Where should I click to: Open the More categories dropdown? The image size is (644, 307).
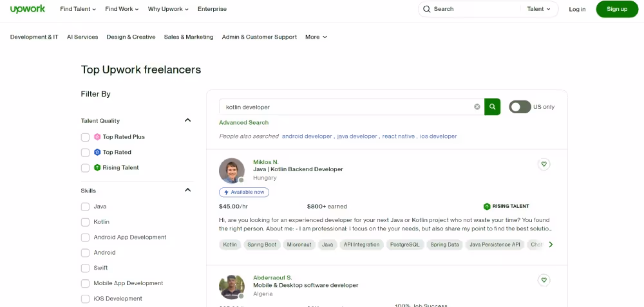(316, 37)
